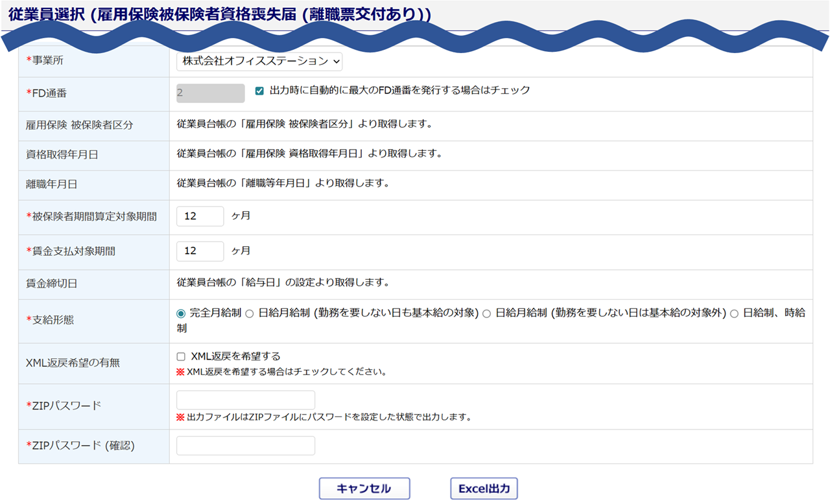Viewport: 830px width, 504px height.
Task: Click the 従業員選択 page title heading
Action: [x=219, y=14]
